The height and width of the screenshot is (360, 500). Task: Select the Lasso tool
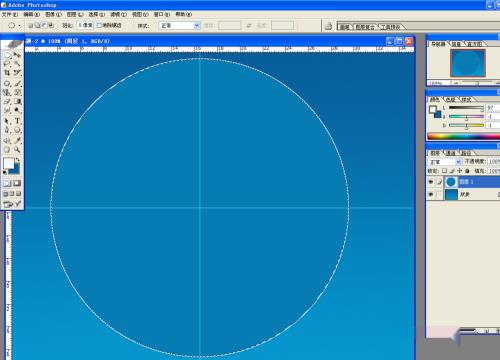pos(7,64)
